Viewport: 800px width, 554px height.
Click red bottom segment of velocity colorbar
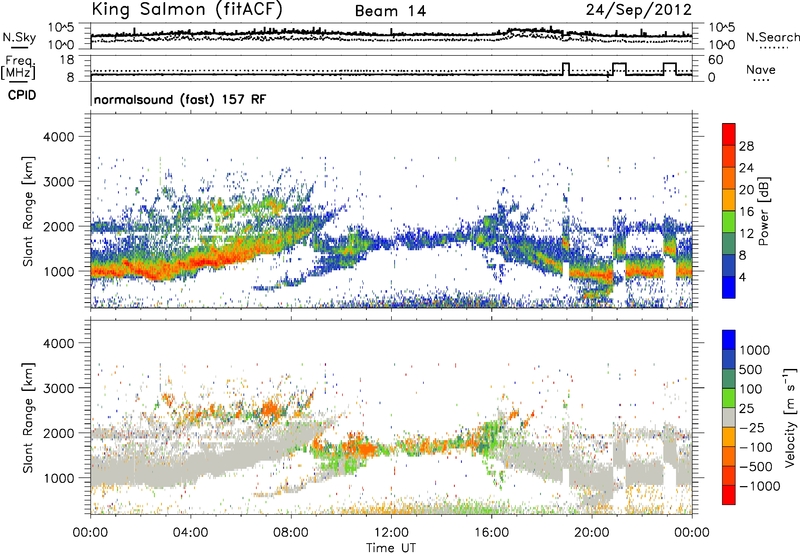729,495
